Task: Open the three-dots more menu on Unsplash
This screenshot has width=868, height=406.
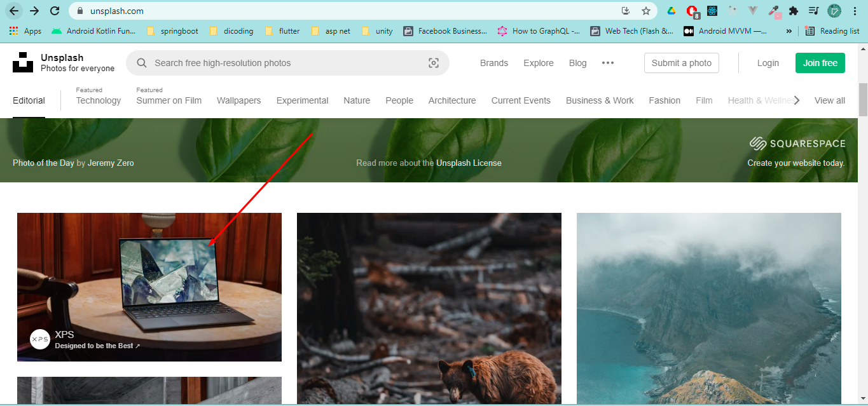Action: point(608,63)
